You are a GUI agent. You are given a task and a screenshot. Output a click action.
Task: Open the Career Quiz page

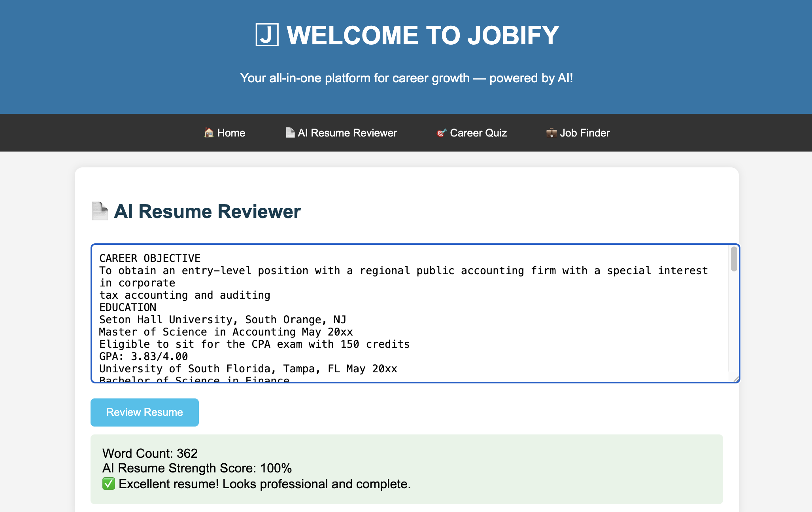[478, 133]
